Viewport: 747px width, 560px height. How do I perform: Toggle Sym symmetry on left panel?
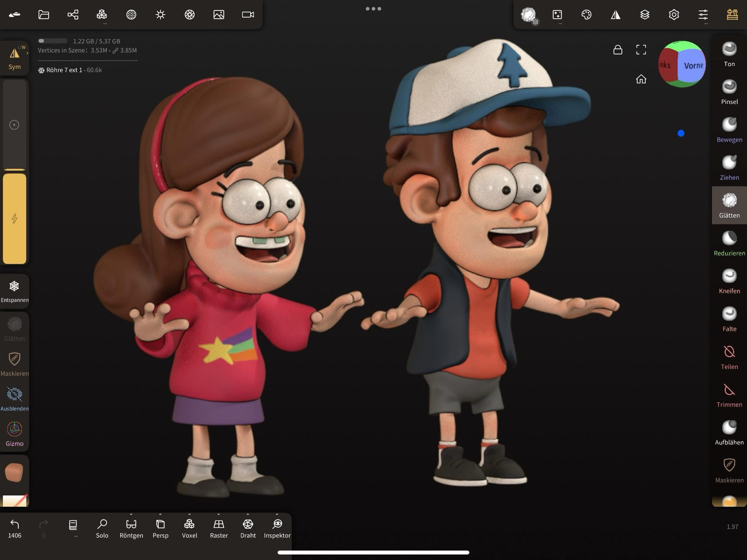point(15,58)
